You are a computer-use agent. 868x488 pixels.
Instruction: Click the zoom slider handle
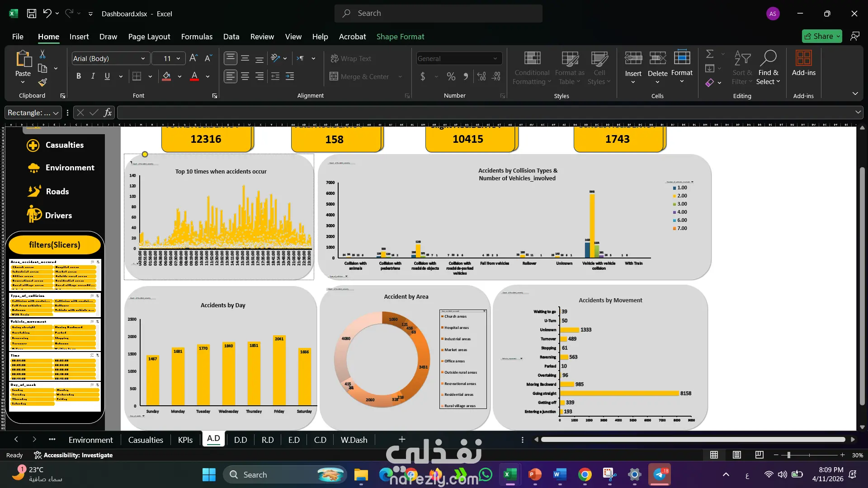(x=788, y=455)
